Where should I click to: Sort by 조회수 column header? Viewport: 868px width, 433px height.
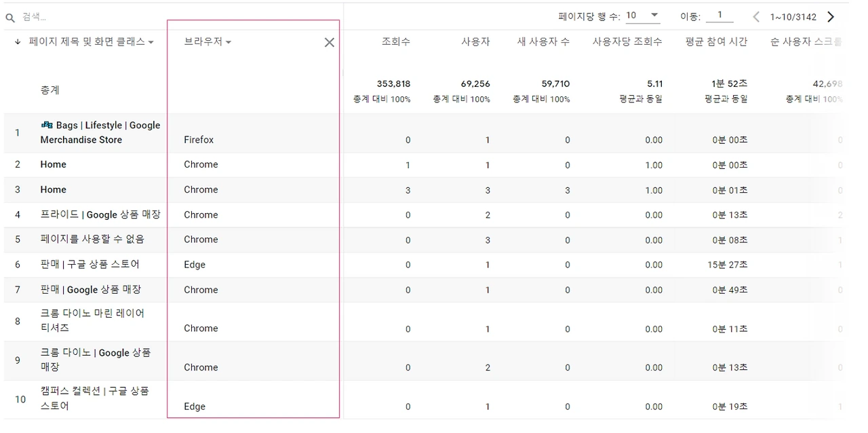click(395, 42)
